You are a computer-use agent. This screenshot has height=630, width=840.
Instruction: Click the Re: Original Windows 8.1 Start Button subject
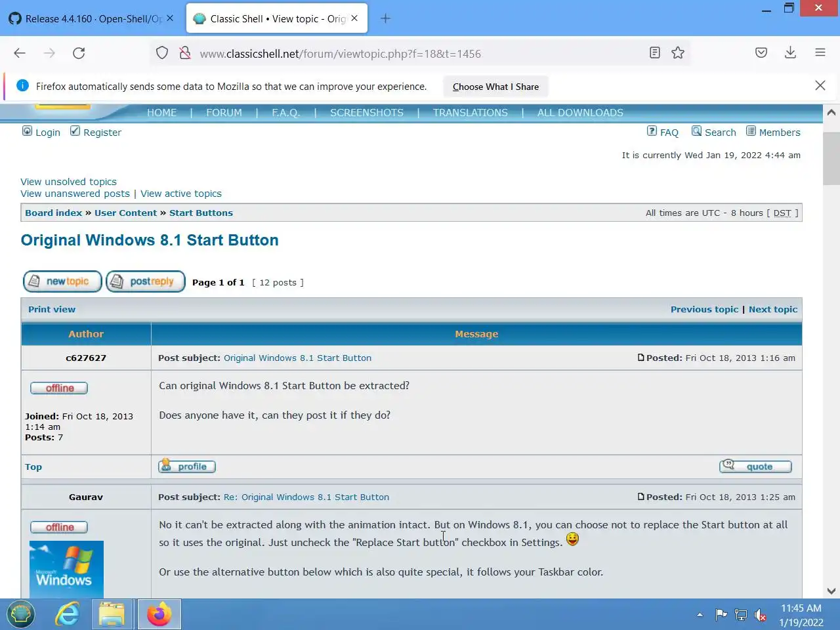pos(306,497)
